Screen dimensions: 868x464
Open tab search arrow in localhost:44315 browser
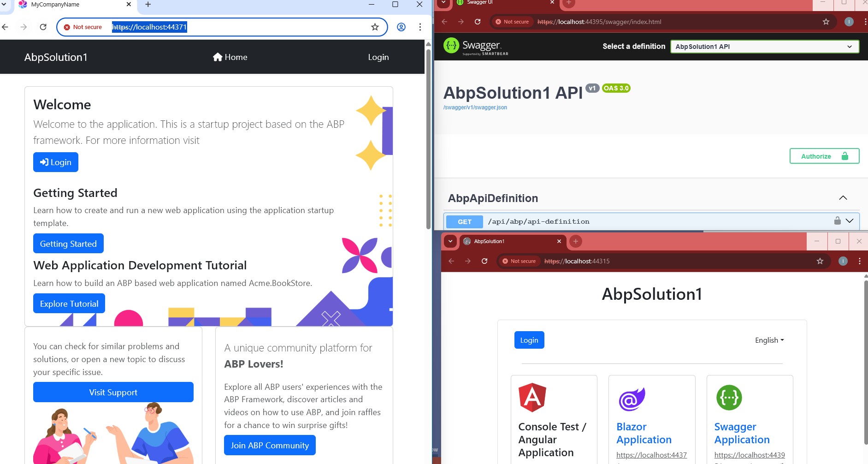pos(450,241)
